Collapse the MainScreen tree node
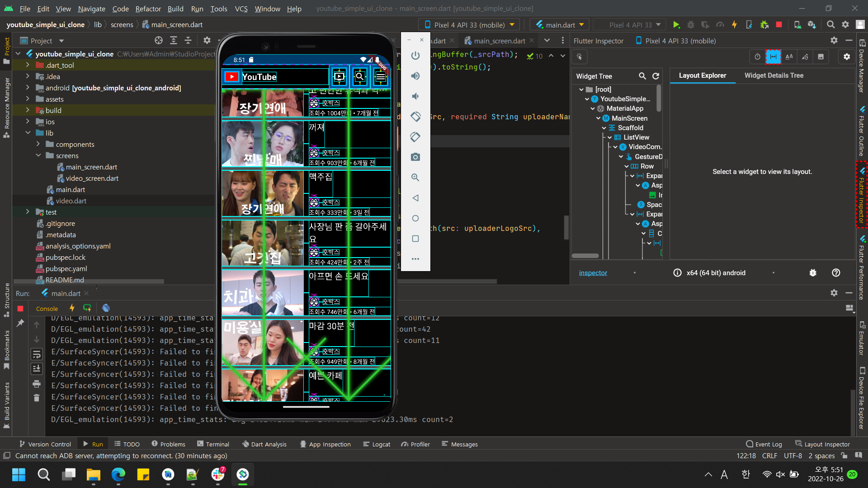The height and width of the screenshot is (488, 868). (598, 118)
